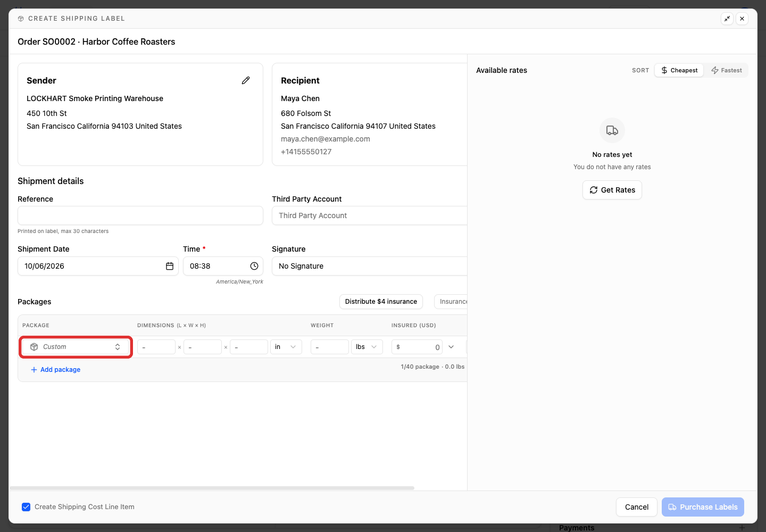Click recipient phone +14155550127

pos(306,152)
